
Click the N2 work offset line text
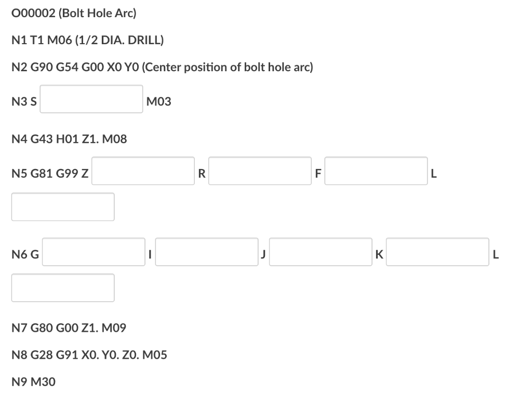tap(163, 67)
